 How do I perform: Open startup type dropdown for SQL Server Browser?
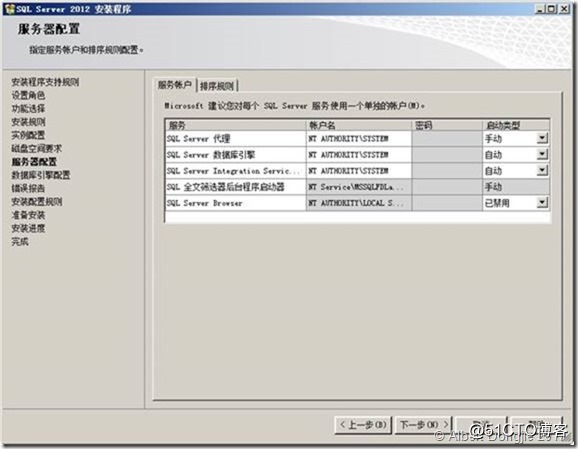pyautogui.click(x=542, y=203)
